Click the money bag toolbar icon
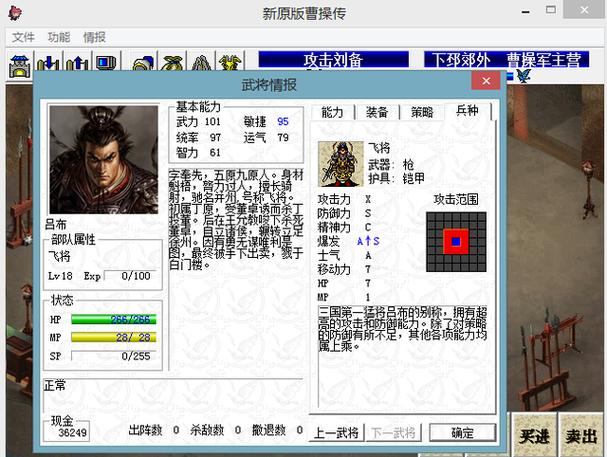This screenshot has height=457, width=607. click(171, 65)
